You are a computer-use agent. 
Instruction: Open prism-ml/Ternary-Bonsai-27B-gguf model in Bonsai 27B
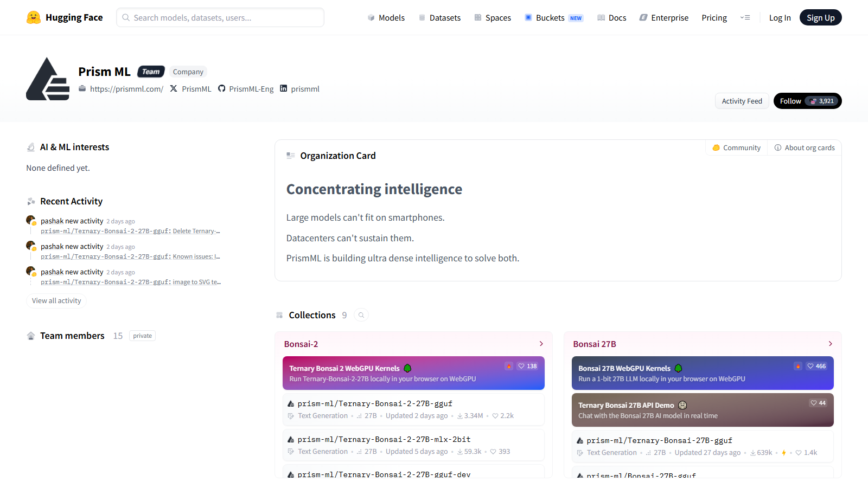[x=703, y=446]
